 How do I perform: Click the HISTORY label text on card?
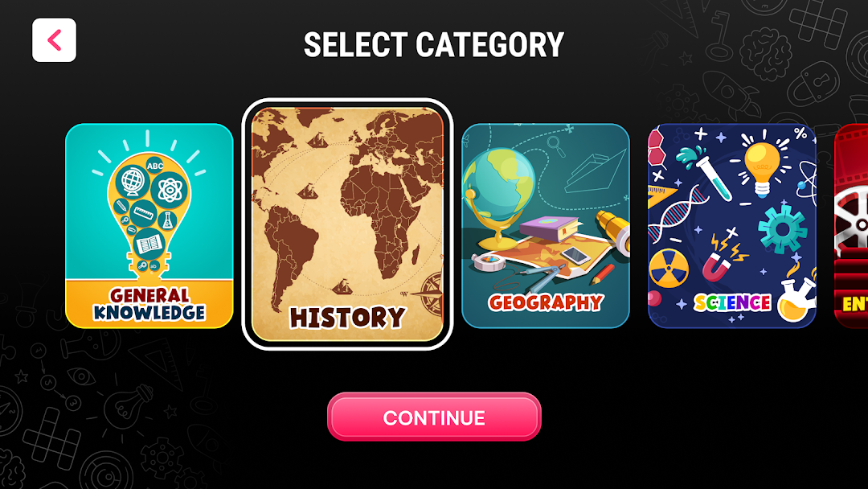(x=348, y=318)
